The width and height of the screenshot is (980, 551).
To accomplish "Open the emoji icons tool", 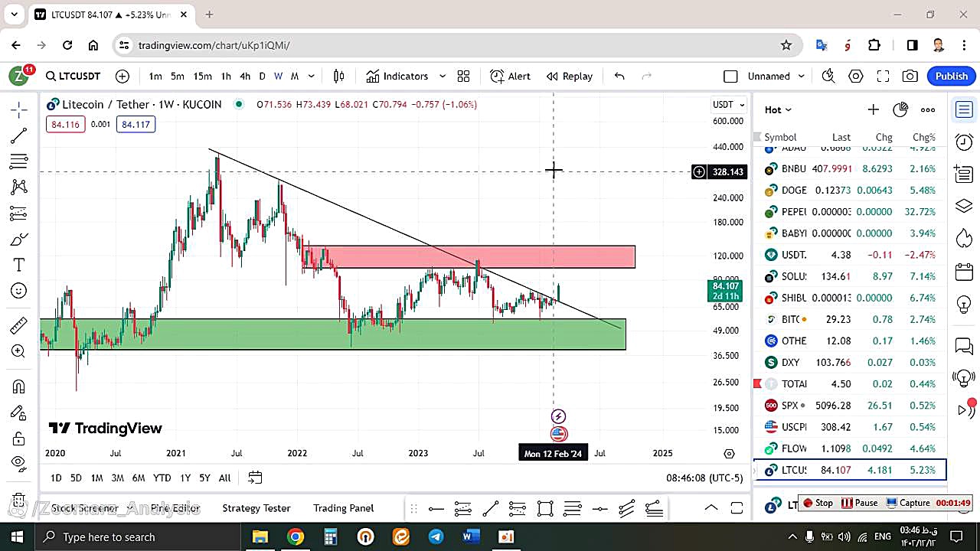I will (x=19, y=291).
